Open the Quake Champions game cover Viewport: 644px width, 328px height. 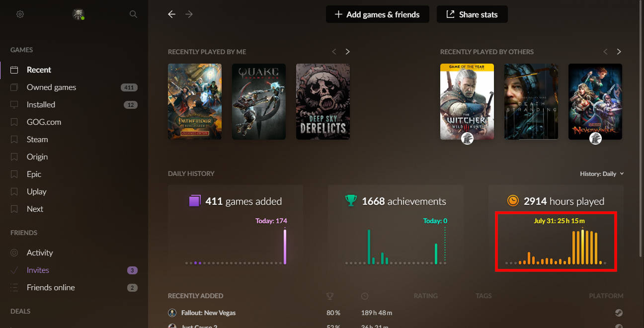pos(259,101)
